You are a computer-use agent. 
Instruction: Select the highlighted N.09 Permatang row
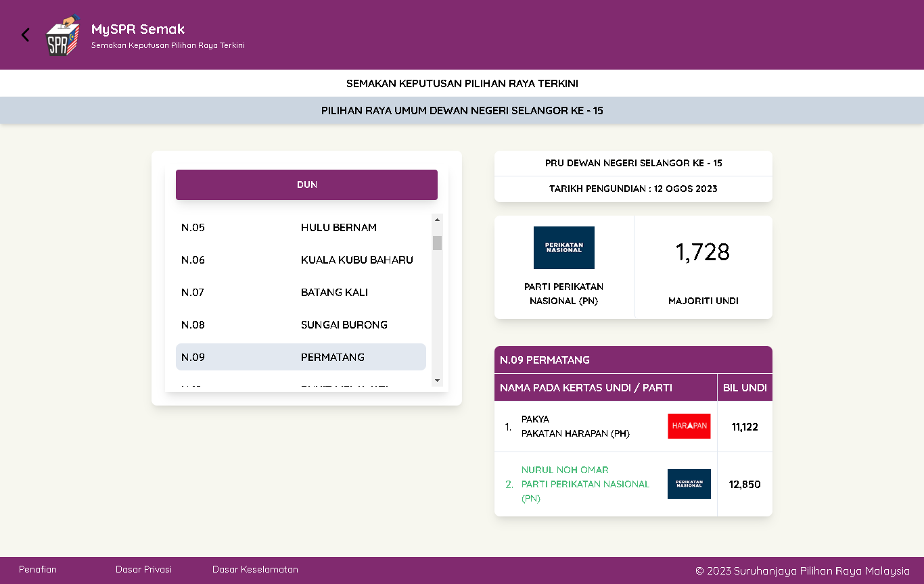pyautogui.click(x=301, y=358)
